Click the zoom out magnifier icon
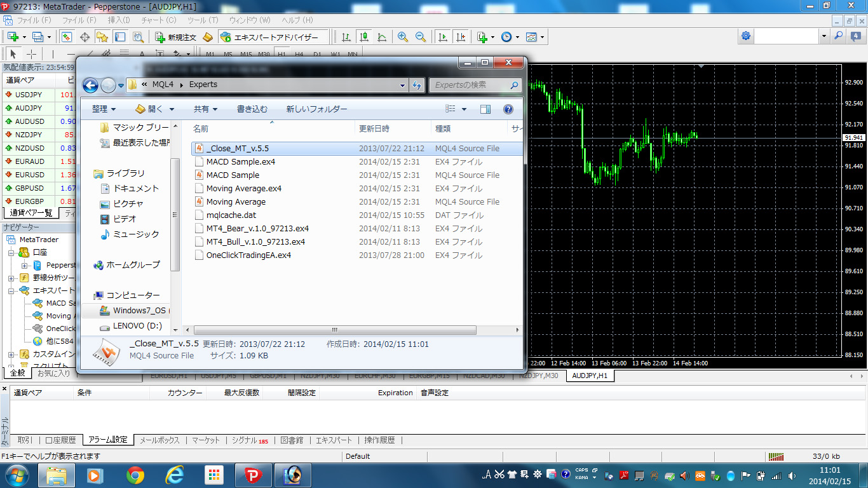The width and height of the screenshot is (868, 488). tap(421, 37)
